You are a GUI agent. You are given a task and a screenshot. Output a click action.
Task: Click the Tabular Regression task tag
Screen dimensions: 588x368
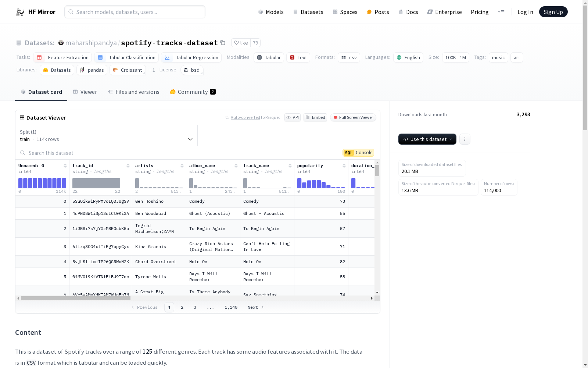pyautogui.click(x=191, y=57)
